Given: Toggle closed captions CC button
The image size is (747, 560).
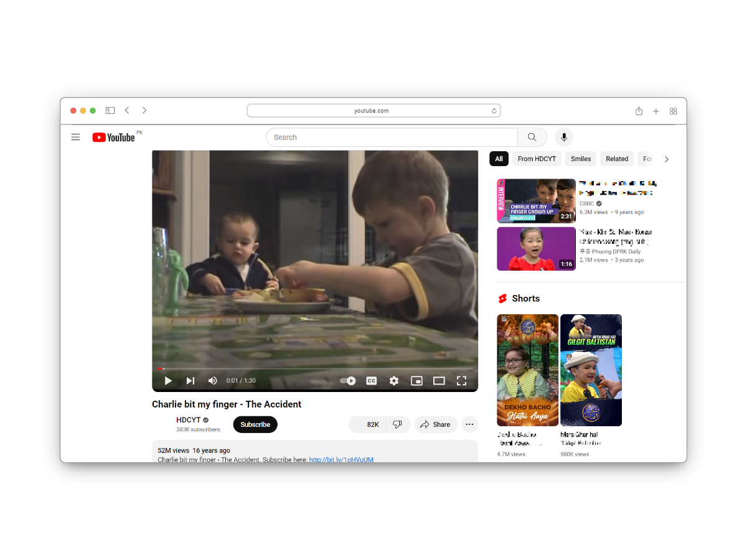Looking at the screenshot, I should coord(372,381).
